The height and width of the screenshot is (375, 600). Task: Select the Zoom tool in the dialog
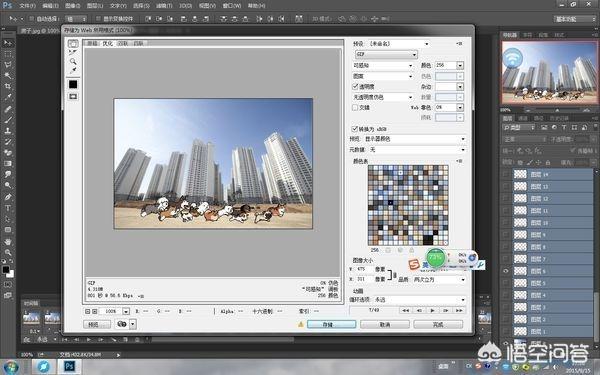coord(73,61)
